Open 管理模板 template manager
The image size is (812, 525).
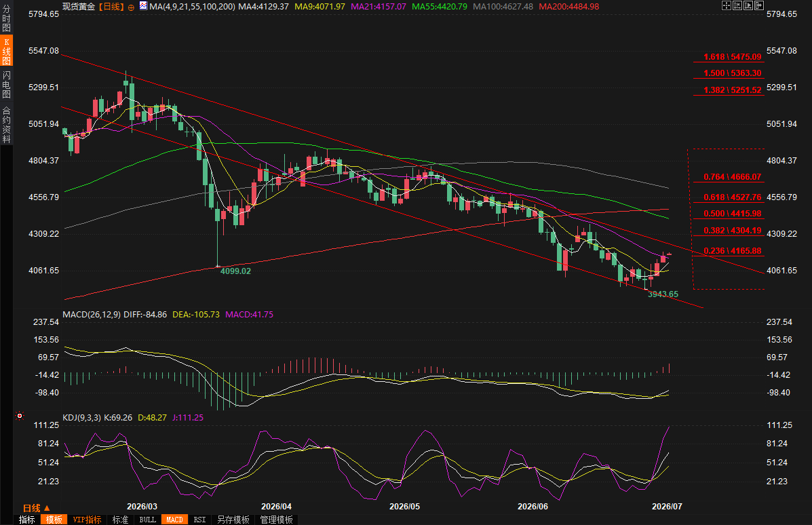[277, 520]
